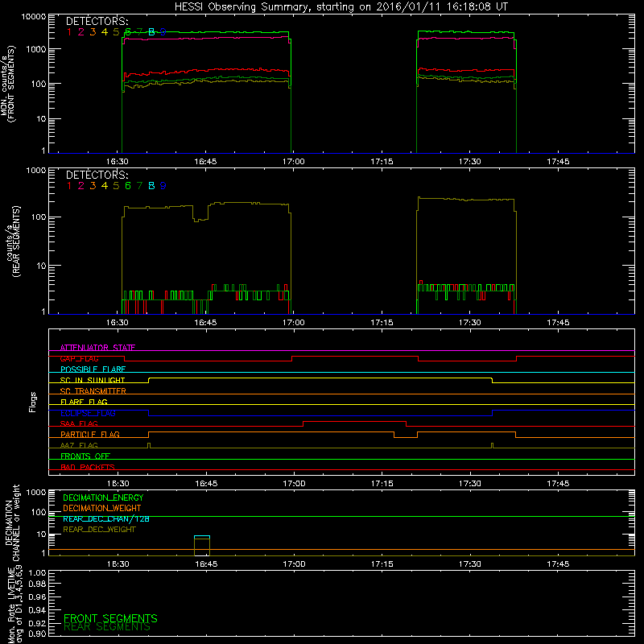Click the DECIMATION_ENERGY legend entry
The image size is (644, 644).
(x=103, y=497)
